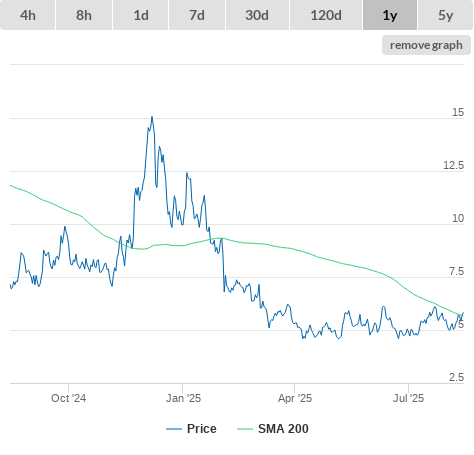
Task: Click the Apr '25 axis label
Action: pos(295,398)
